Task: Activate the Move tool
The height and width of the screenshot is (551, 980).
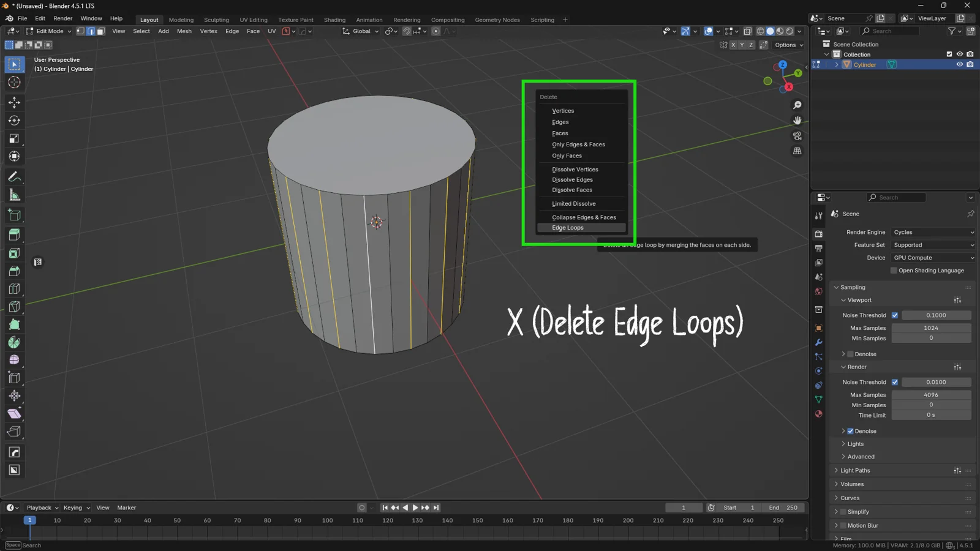Action: (x=14, y=103)
